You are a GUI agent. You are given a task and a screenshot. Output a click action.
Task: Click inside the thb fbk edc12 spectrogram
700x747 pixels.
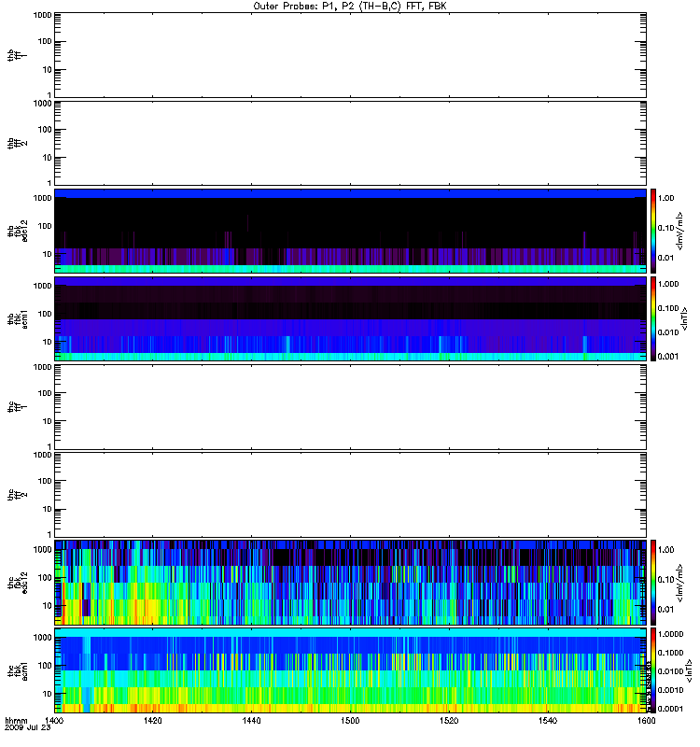click(350, 231)
